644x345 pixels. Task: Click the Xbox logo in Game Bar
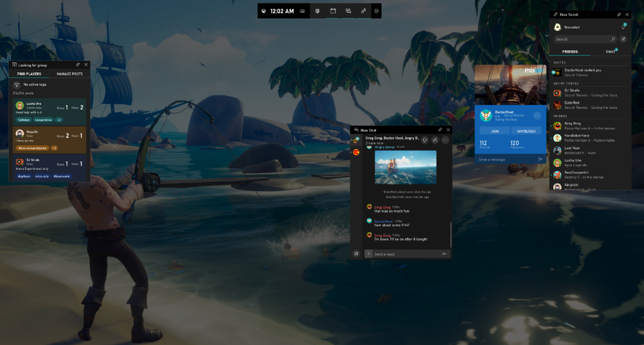264,11
